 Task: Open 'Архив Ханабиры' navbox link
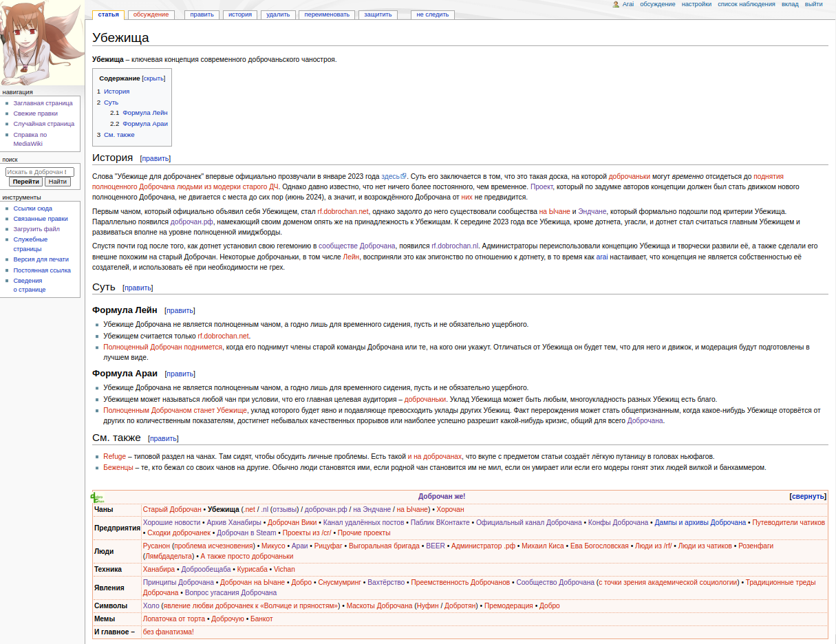click(x=234, y=522)
